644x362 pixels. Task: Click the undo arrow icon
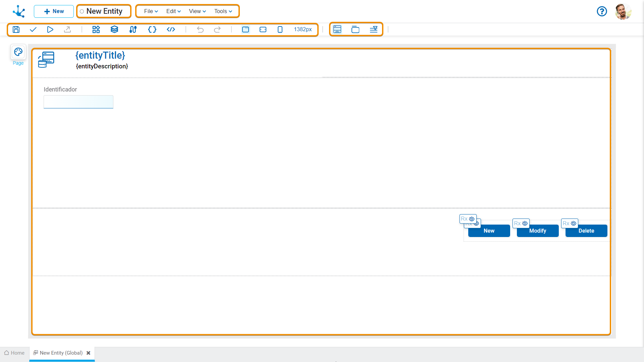tap(200, 29)
